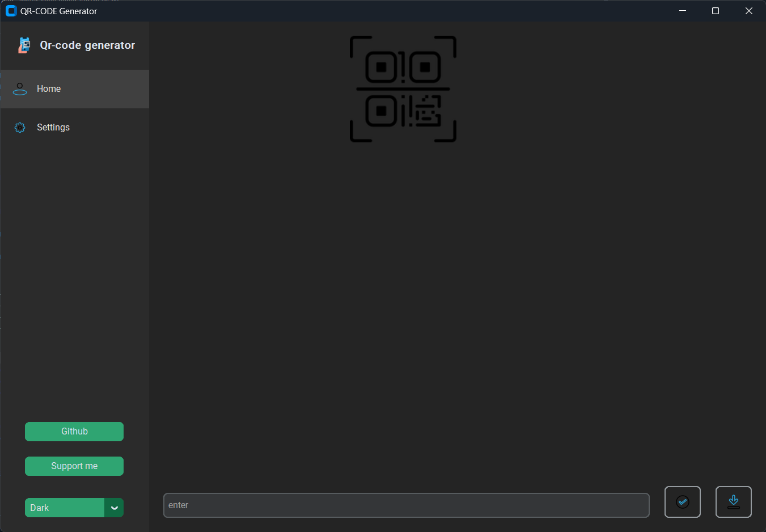Click the Settings gear icon
Viewport: 766px width, 532px height.
click(x=20, y=128)
